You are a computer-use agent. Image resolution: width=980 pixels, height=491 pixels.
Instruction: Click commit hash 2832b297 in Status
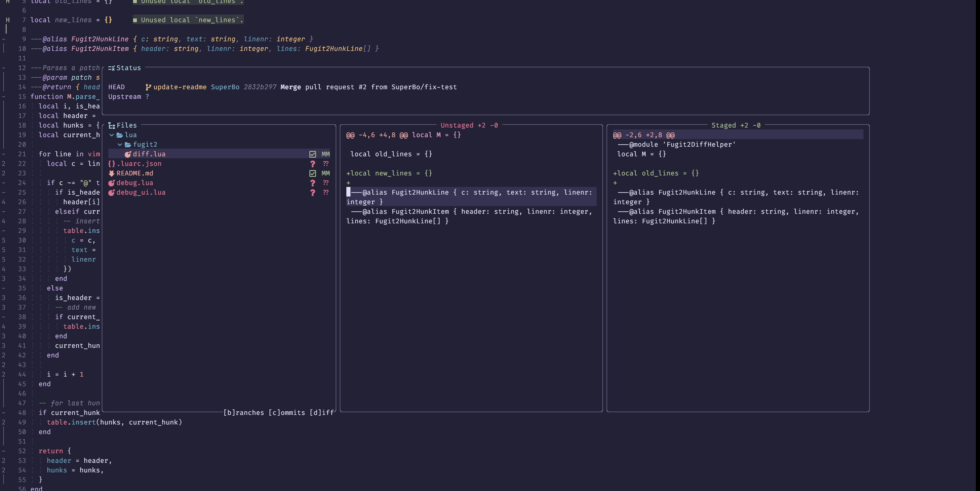click(x=260, y=87)
